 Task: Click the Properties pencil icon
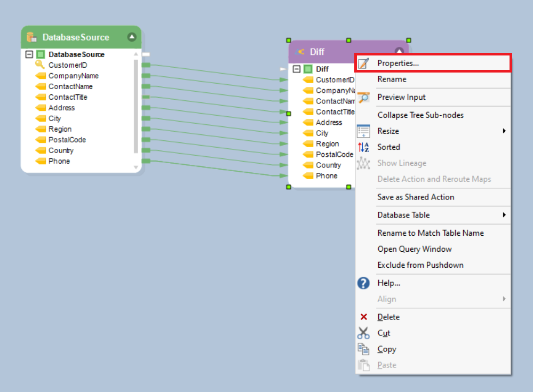363,63
